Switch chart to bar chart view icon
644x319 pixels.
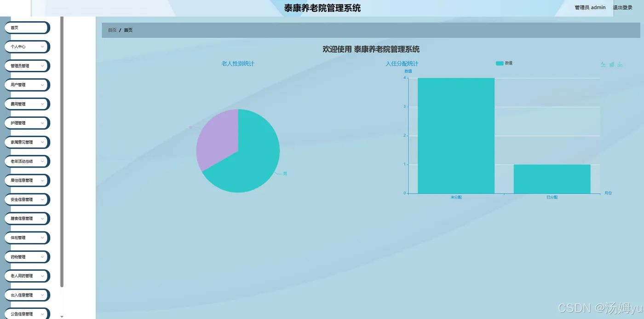point(612,64)
